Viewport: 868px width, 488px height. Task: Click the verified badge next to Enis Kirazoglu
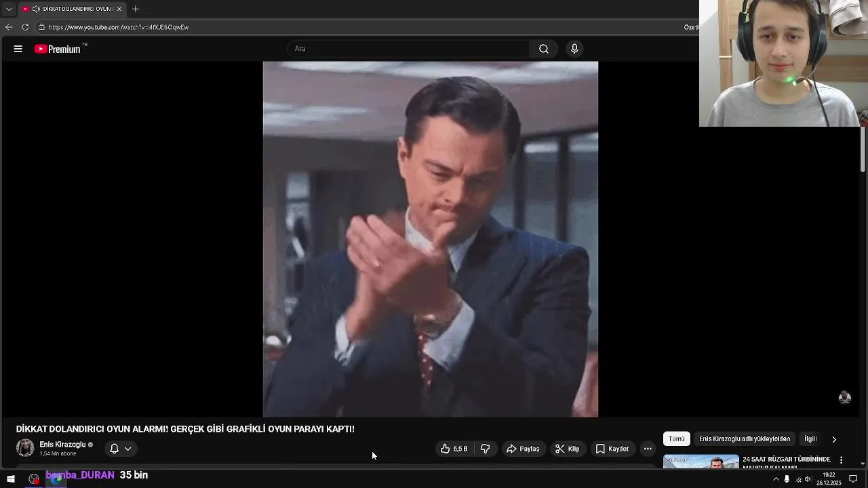click(x=90, y=445)
